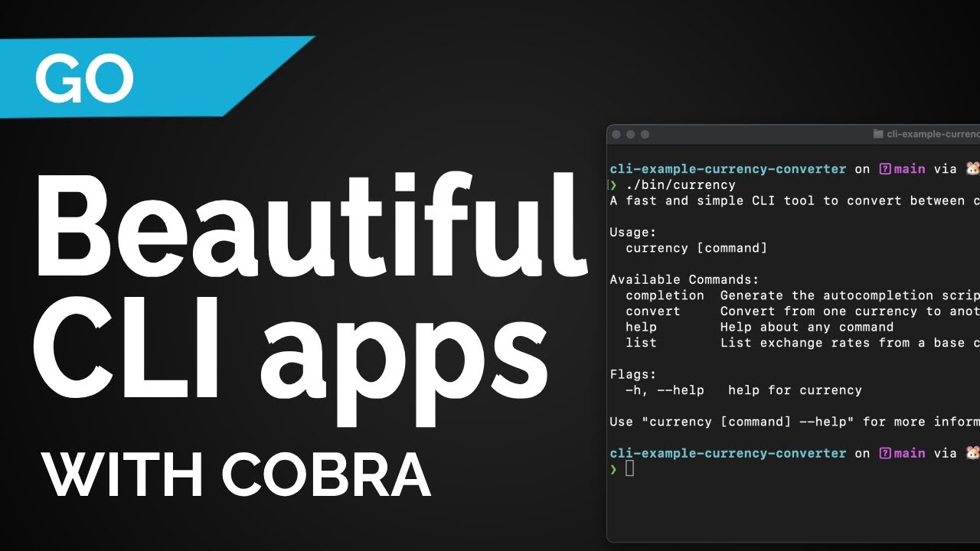Click the 'Available Commands:' heading
Screen dimensions: 980x551
[x=684, y=280]
